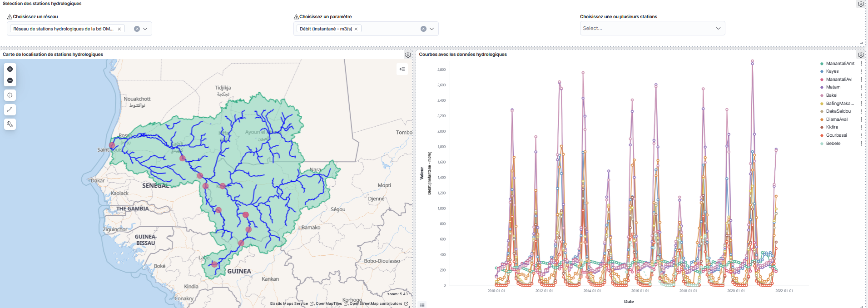Remove the Débit (instantané - m3/s) tag
This screenshot has width=868, height=308.
point(356,29)
